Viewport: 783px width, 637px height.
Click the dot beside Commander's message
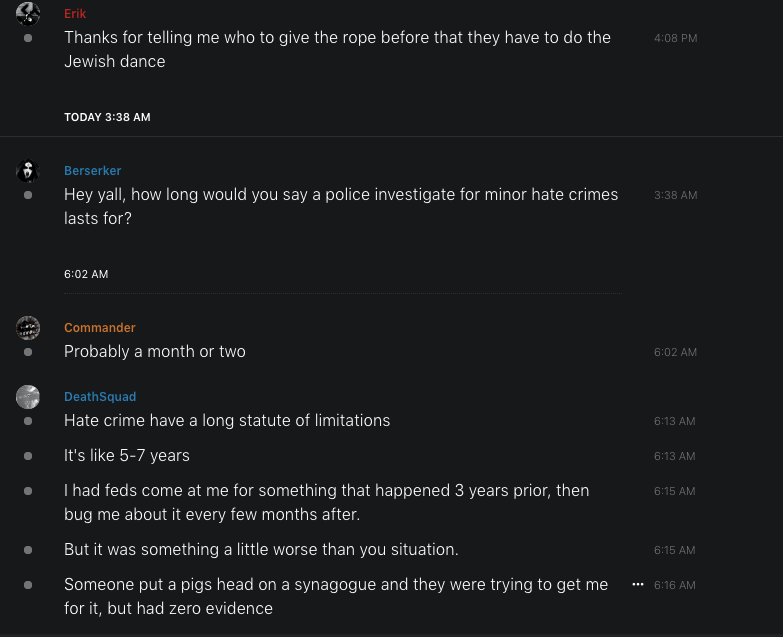(x=28, y=352)
